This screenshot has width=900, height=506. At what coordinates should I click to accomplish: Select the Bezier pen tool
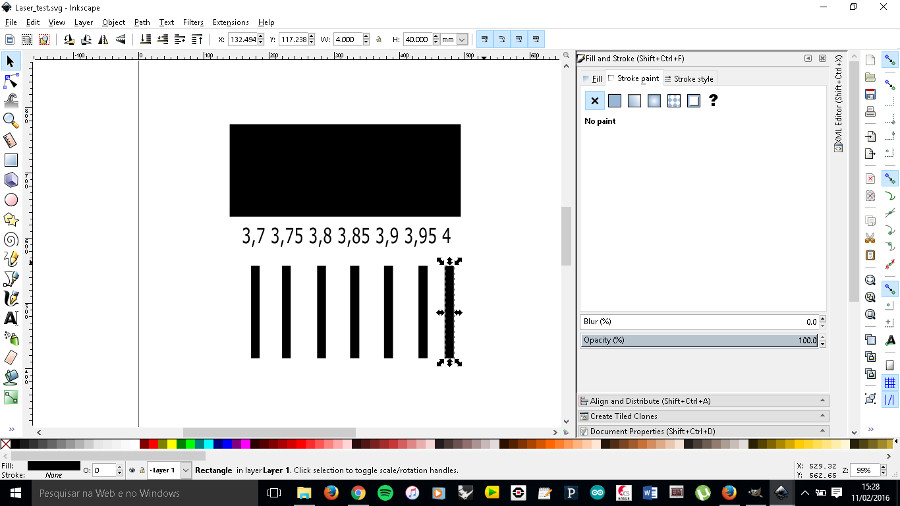[10, 279]
